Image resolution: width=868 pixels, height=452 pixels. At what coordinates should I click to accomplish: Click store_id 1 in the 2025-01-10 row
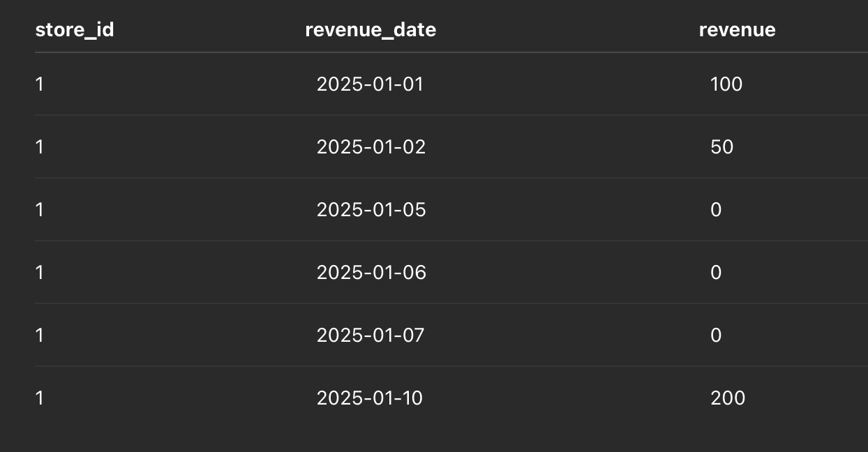[39, 398]
